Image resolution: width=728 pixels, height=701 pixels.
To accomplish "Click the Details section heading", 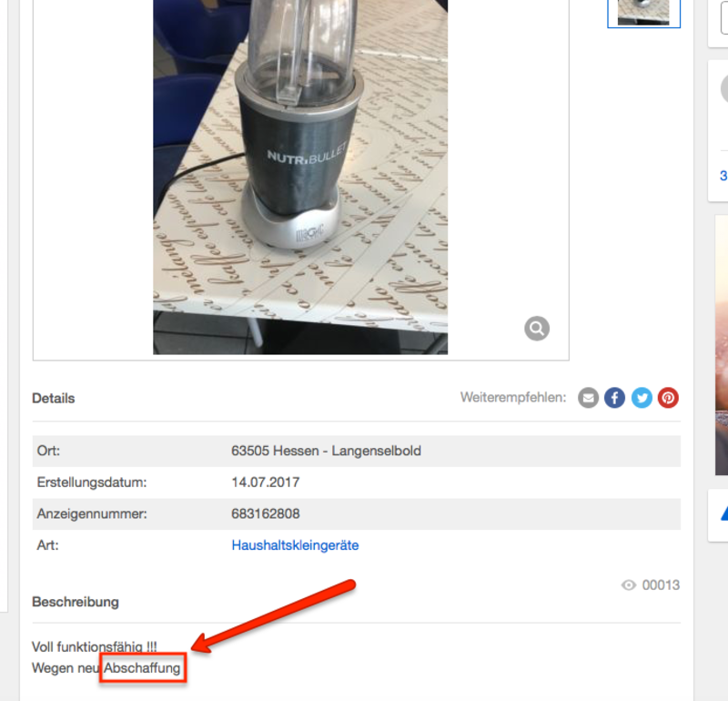I will click(x=54, y=399).
